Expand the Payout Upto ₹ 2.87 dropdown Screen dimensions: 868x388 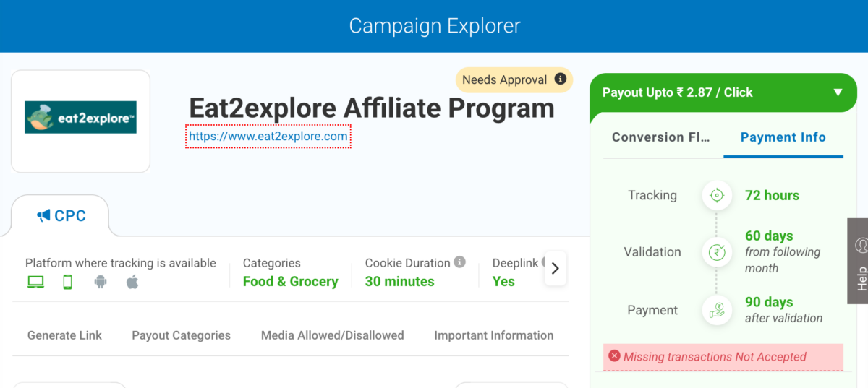[838, 92]
